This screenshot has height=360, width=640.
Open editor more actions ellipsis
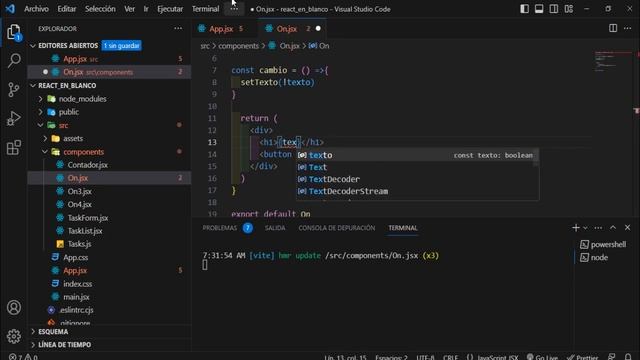tap(628, 28)
